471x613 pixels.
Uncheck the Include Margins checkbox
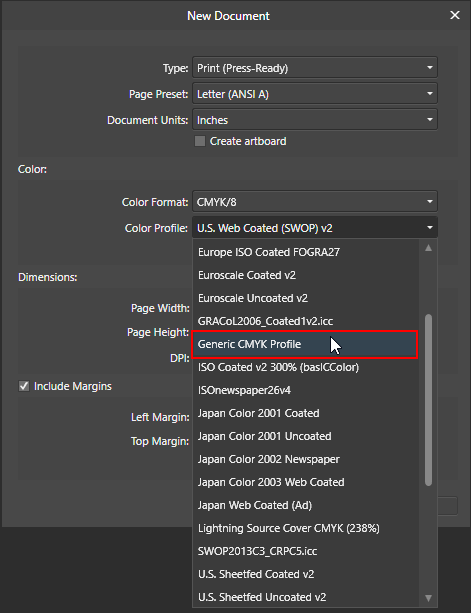pos(24,386)
